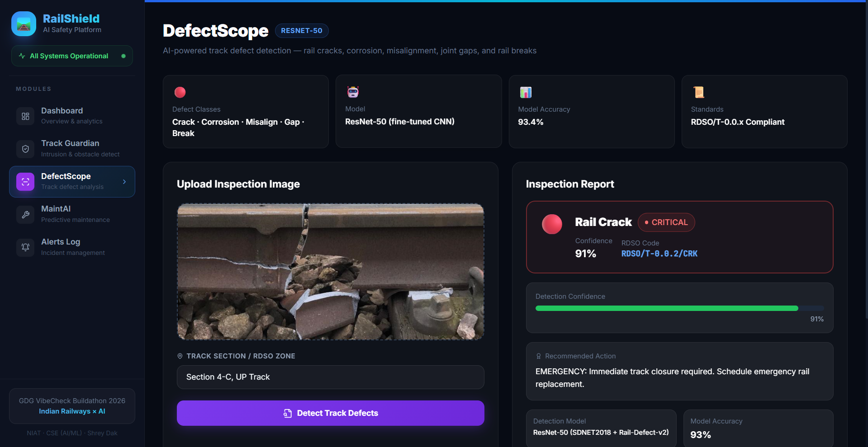
Task: Click the bar chart Model Accuracy icon
Action: click(x=526, y=92)
